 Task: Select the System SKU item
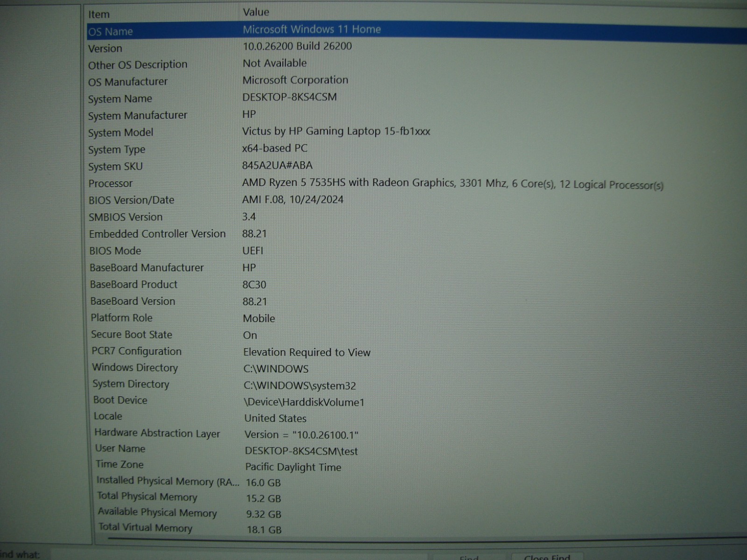[115, 167]
